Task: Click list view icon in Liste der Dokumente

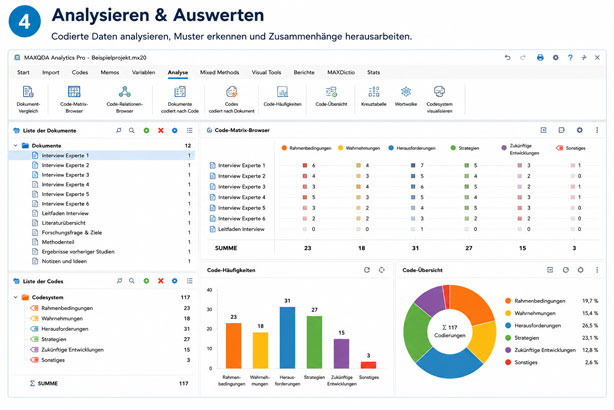Action: click(190, 130)
